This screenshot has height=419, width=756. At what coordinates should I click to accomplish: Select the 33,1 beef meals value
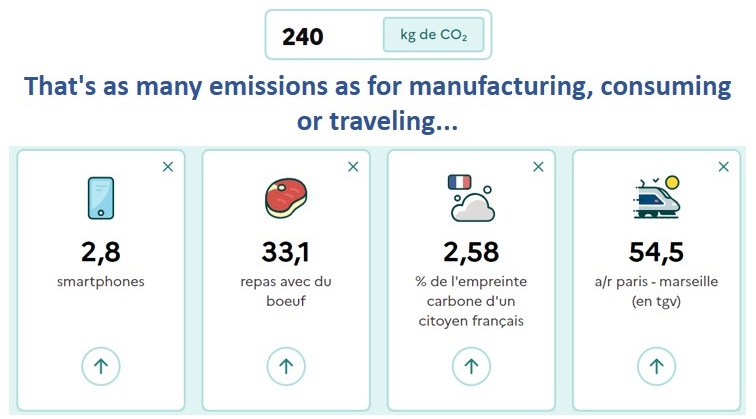coord(286,252)
